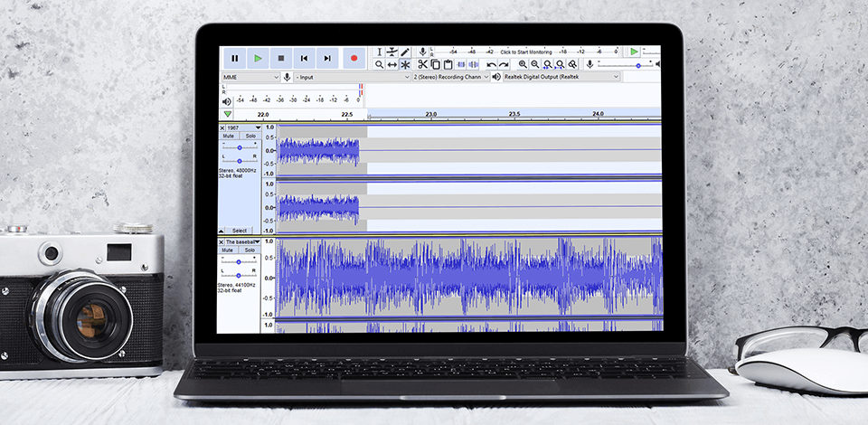Select the Draw pencil tool
This screenshot has height=425, width=868.
click(x=405, y=52)
